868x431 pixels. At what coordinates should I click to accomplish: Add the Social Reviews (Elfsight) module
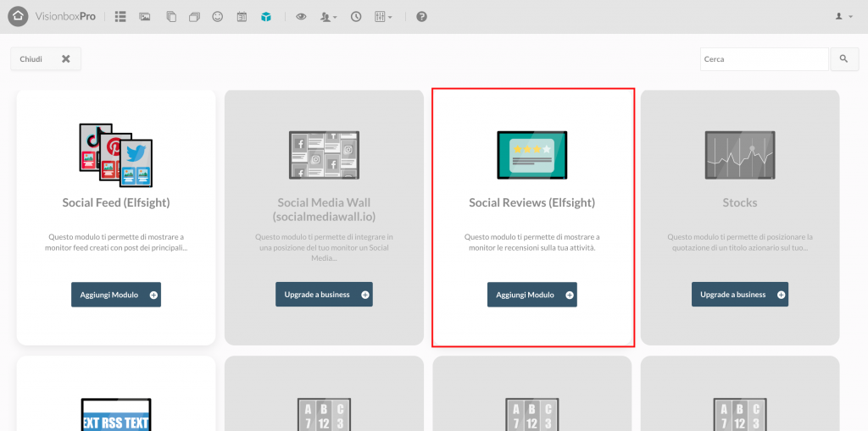point(532,295)
